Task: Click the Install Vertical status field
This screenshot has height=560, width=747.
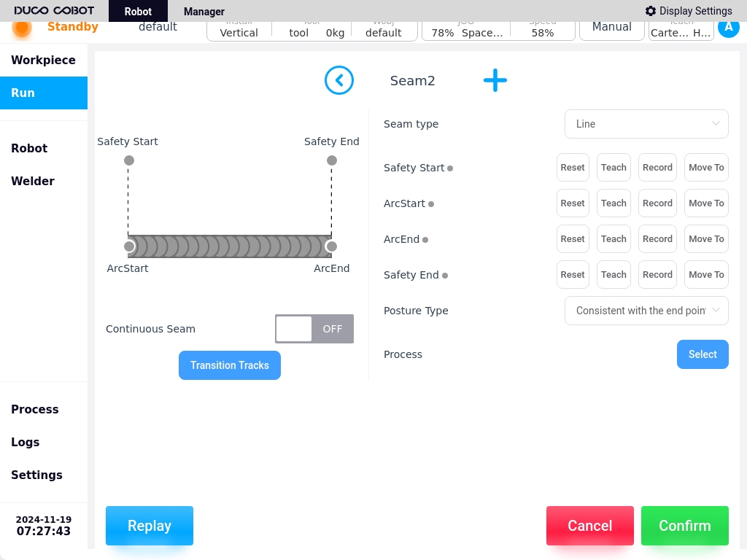Action: pos(239,31)
